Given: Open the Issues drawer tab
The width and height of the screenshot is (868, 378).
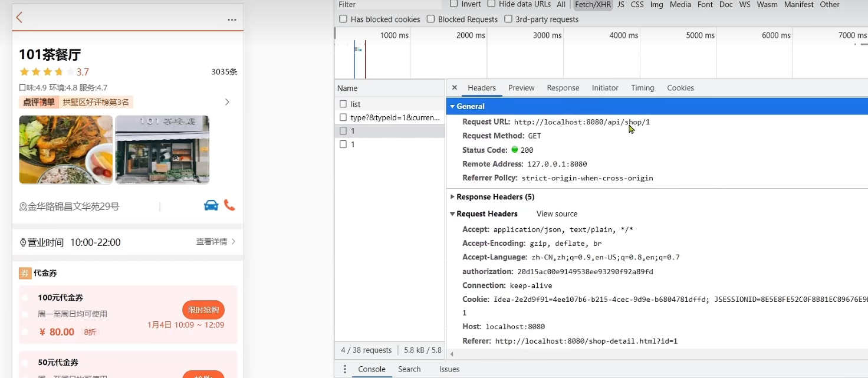Looking at the screenshot, I should (449, 369).
